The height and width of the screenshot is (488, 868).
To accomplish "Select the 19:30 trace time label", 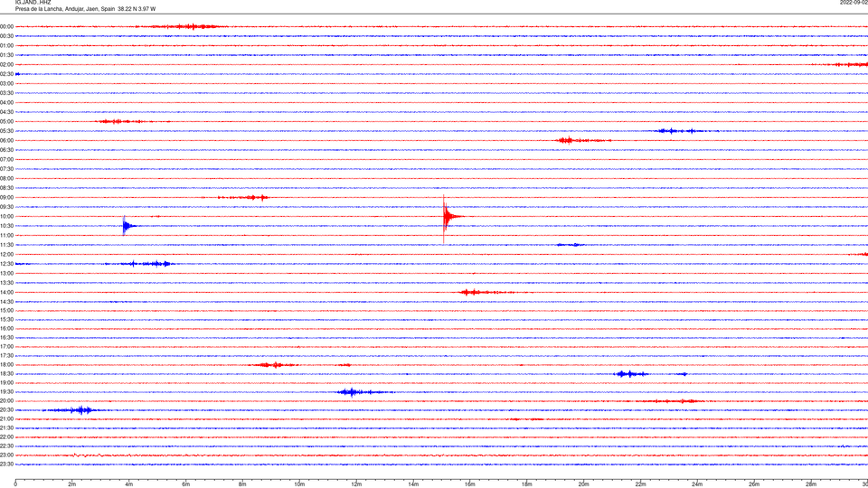I will click(x=6, y=391).
